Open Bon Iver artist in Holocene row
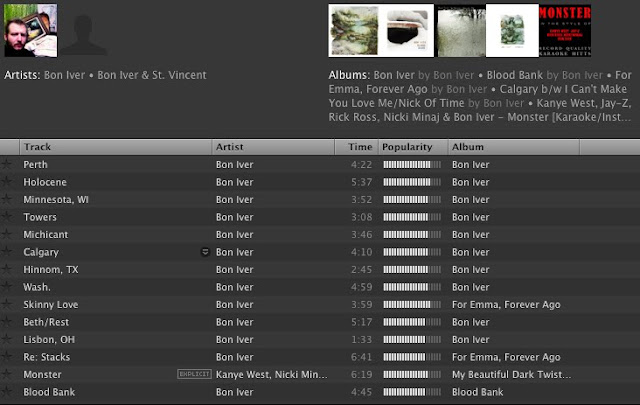Screen dimensions: 640x405 (235, 182)
